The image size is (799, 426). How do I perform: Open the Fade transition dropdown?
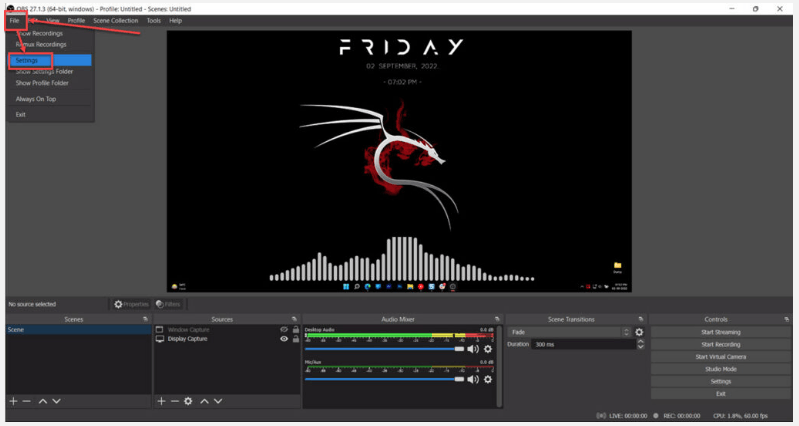[x=570, y=332]
